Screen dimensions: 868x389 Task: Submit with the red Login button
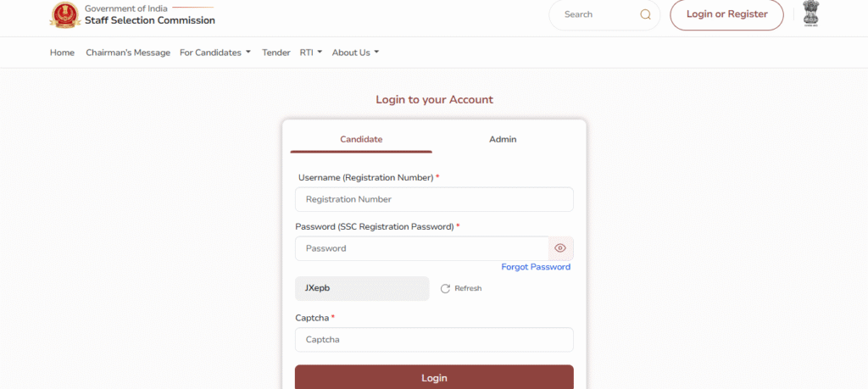434,377
